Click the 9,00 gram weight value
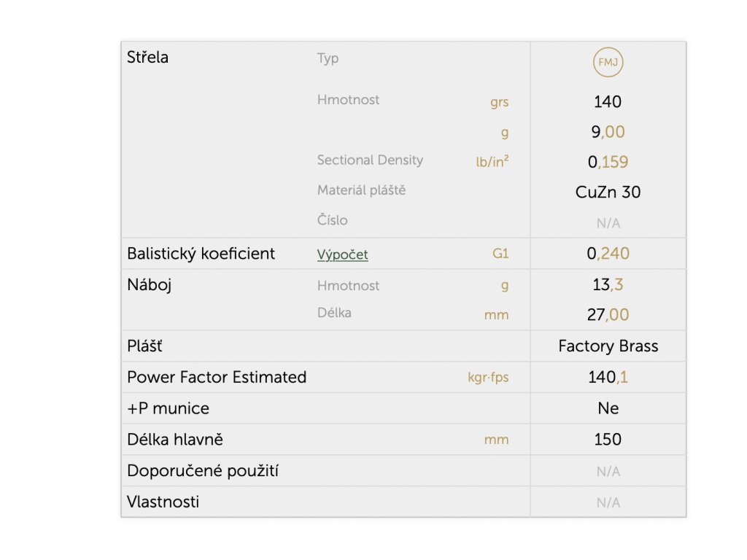This screenshot has height=560, width=747. click(608, 132)
